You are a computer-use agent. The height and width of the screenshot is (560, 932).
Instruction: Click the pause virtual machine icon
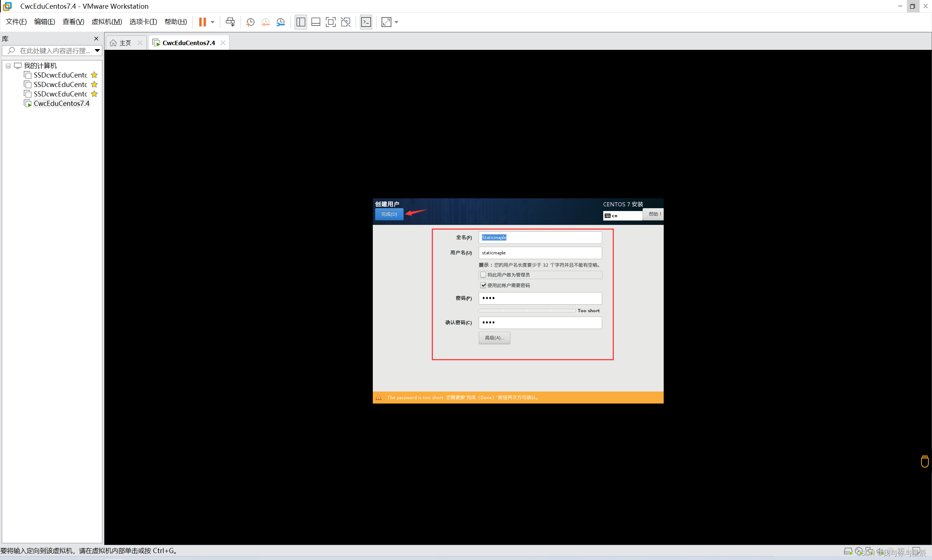pos(202,22)
